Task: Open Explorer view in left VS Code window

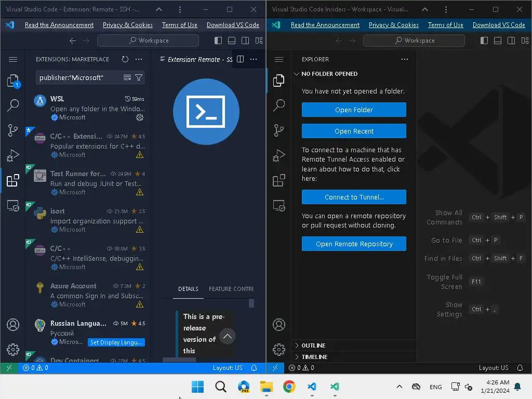Action: pyautogui.click(x=13, y=81)
